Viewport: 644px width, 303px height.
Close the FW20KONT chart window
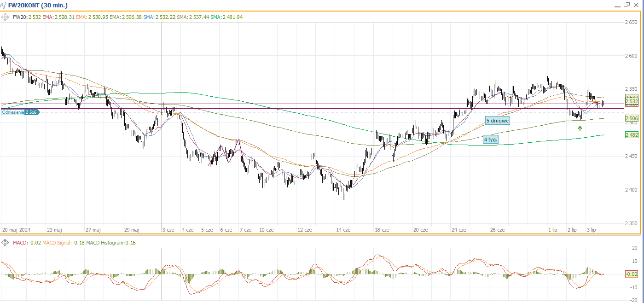(x=636, y=5)
